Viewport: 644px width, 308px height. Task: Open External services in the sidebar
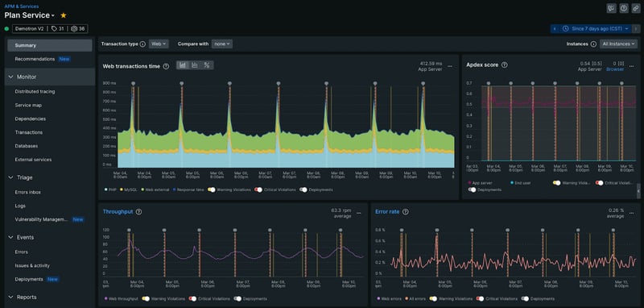[x=33, y=160]
